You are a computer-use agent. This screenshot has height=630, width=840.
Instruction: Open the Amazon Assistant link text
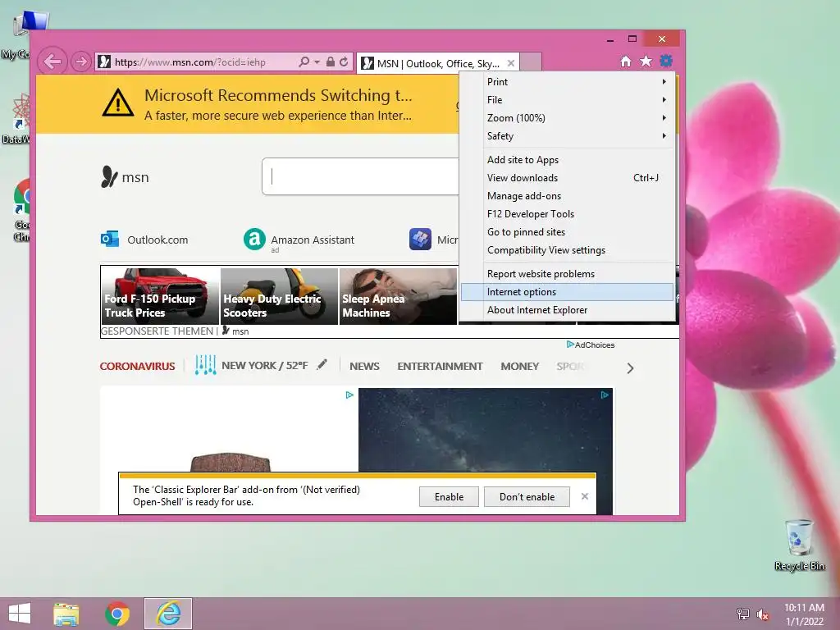click(313, 240)
